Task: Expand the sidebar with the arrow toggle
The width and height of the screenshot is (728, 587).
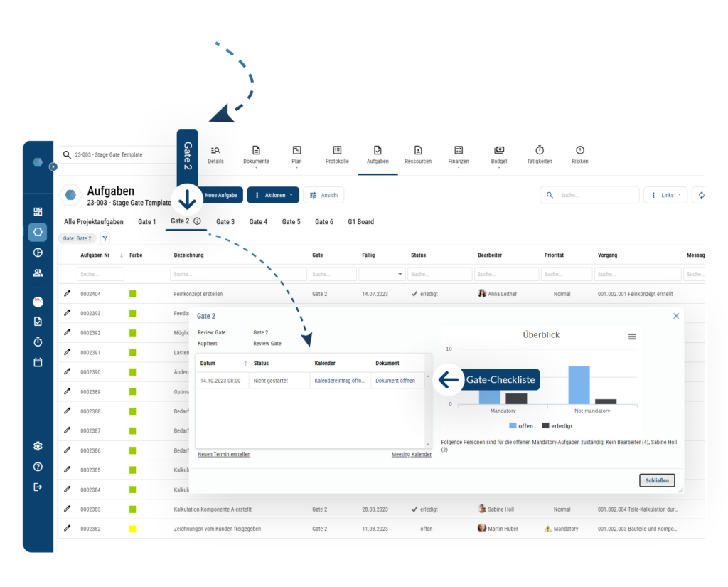Action: coord(53,166)
